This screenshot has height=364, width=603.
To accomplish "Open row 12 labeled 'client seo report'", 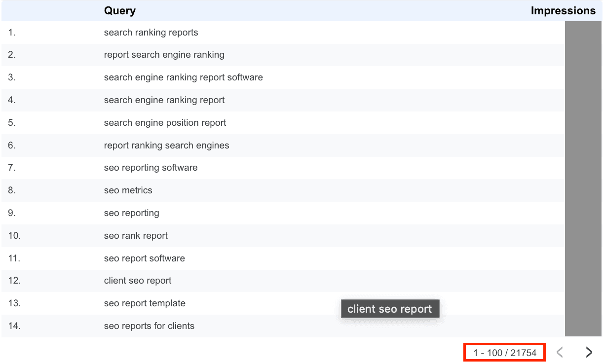I will coord(138,281).
